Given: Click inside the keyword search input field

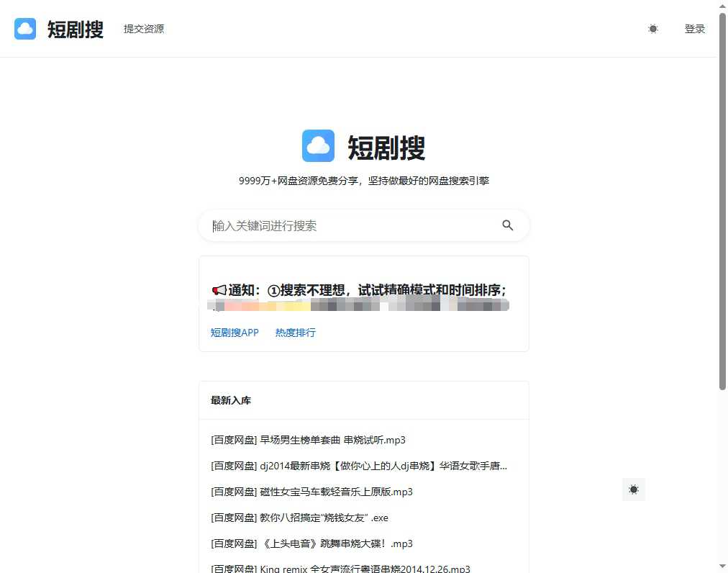Looking at the screenshot, I should [324, 225].
